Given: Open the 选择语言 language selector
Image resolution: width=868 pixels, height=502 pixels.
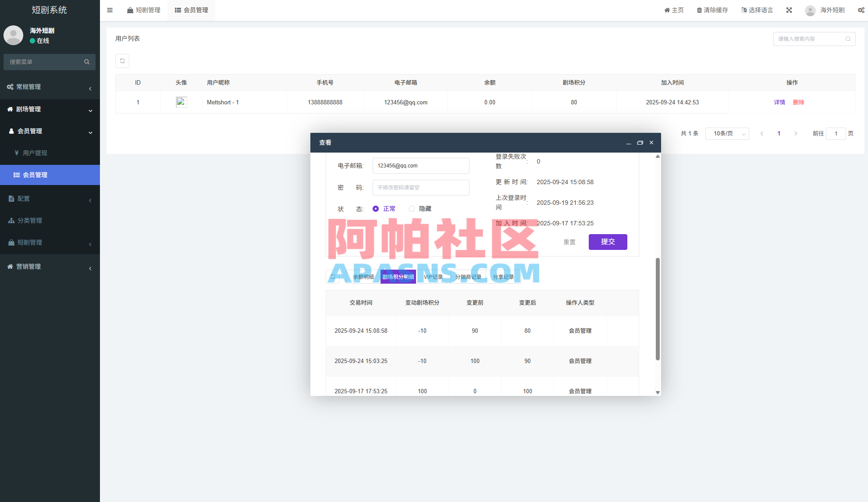Looking at the screenshot, I should pos(757,10).
